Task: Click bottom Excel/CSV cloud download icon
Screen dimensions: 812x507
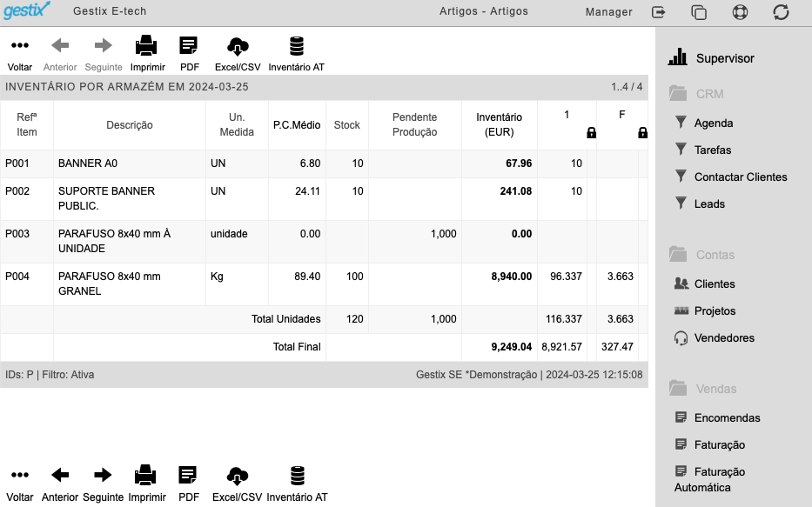Action: click(238, 476)
